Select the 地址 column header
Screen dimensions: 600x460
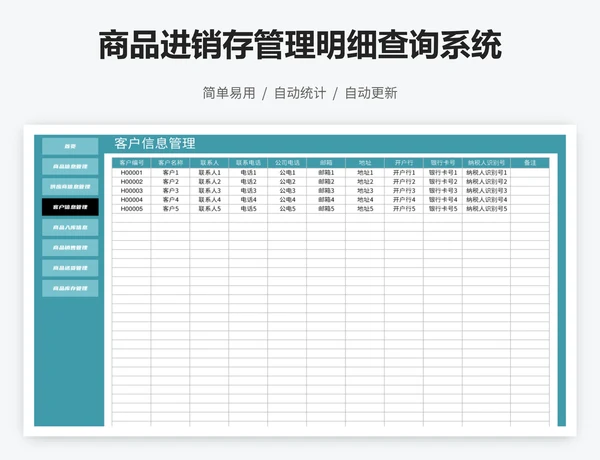[365, 163]
